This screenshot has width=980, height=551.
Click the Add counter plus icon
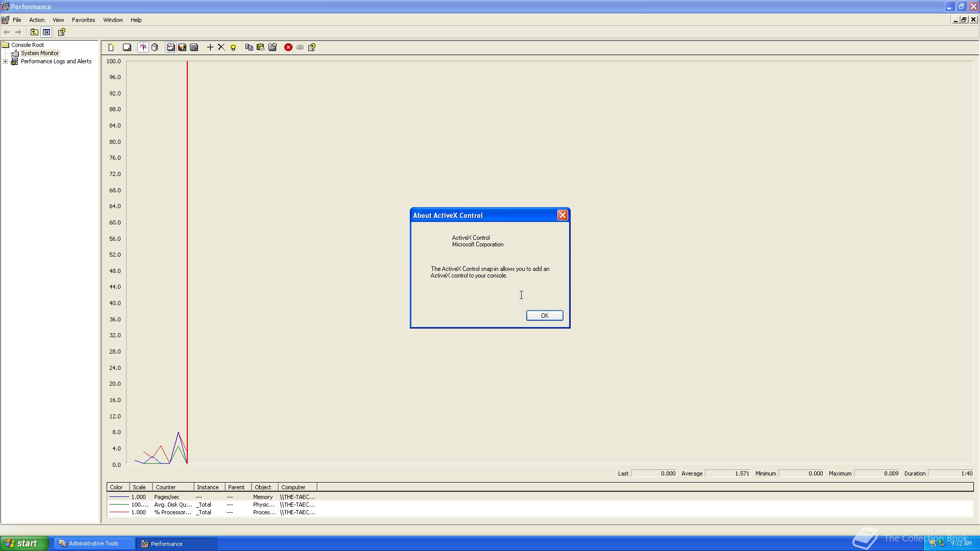pos(210,47)
